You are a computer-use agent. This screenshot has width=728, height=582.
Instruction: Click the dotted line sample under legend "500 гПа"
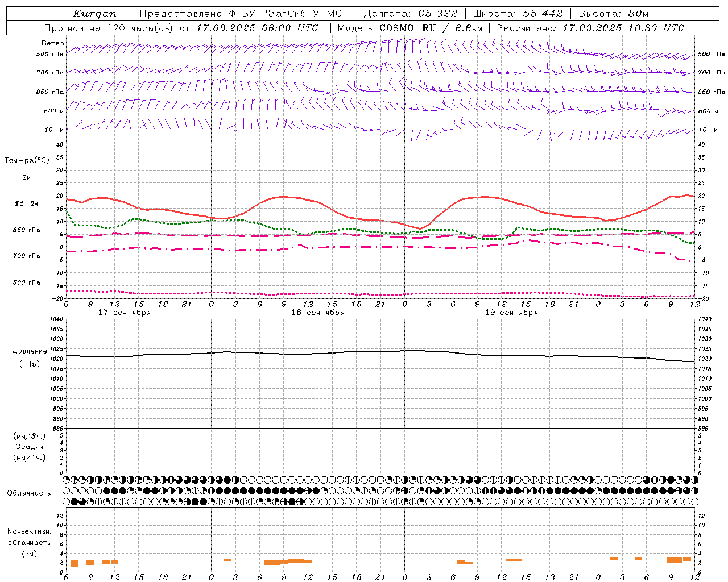(25, 289)
